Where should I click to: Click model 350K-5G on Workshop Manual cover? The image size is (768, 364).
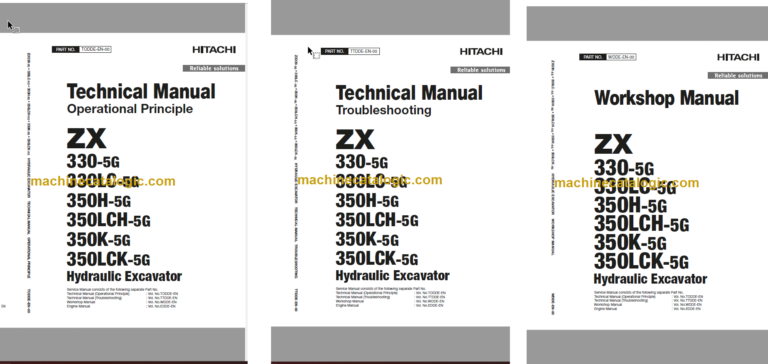[630, 243]
